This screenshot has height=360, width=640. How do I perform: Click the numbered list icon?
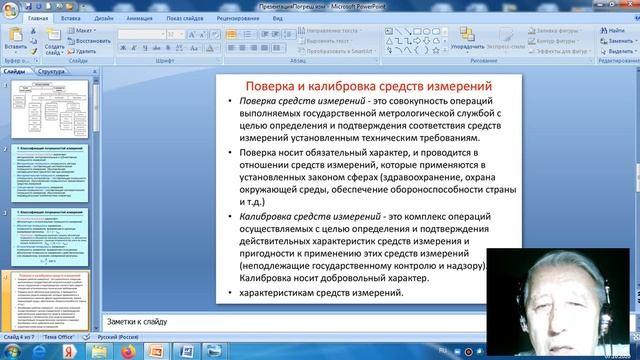pos(247,35)
